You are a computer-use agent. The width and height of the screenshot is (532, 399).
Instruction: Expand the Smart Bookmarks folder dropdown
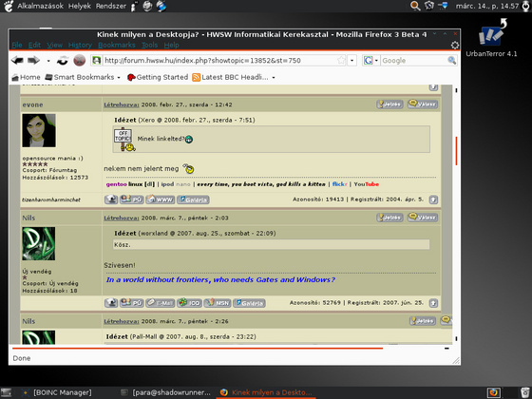[119, 77]
